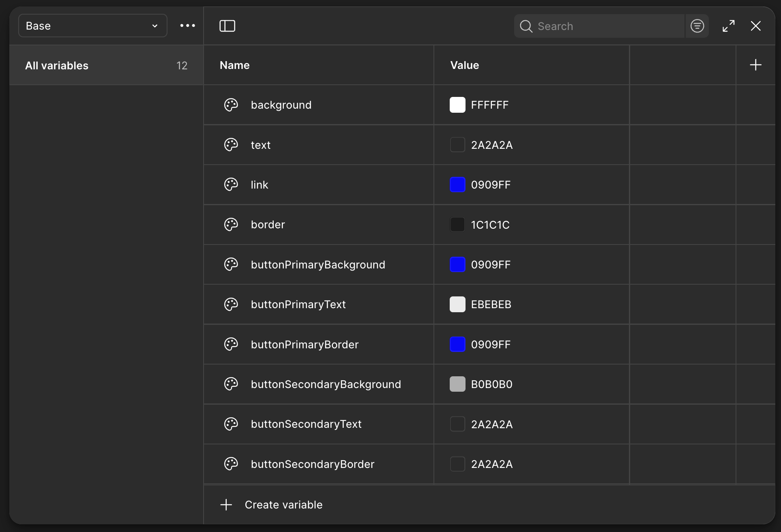This screenshot has height=532, width=781.
Task: Open the white FFFFFF background color swatch
Action: point(457,105)
